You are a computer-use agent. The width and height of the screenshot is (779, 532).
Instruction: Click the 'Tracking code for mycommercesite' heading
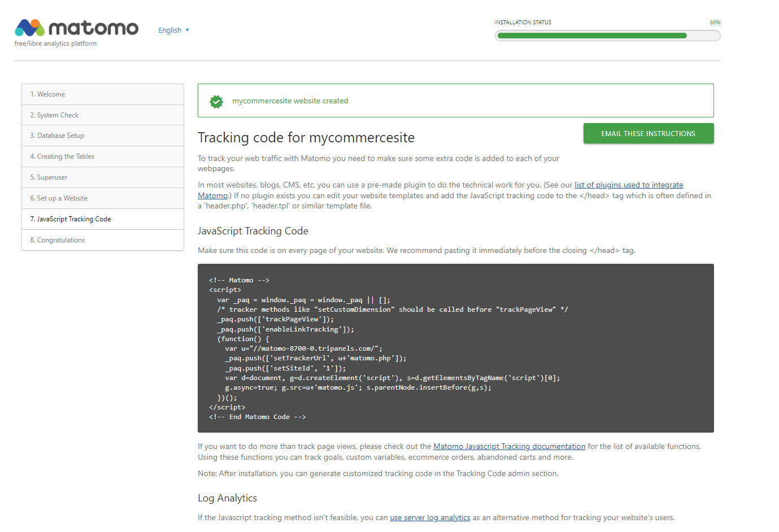pos(306,138)
